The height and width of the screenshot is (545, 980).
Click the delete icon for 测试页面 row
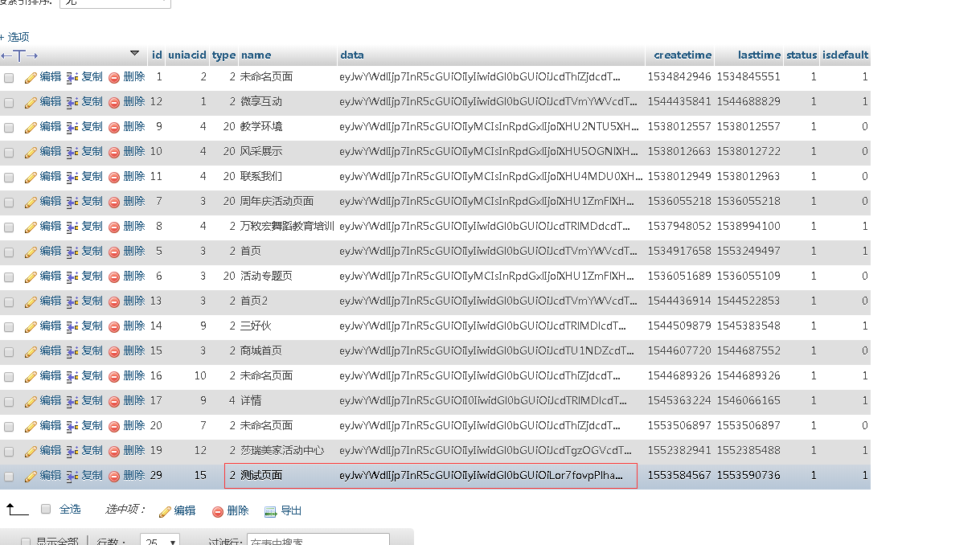coord(114,476)
